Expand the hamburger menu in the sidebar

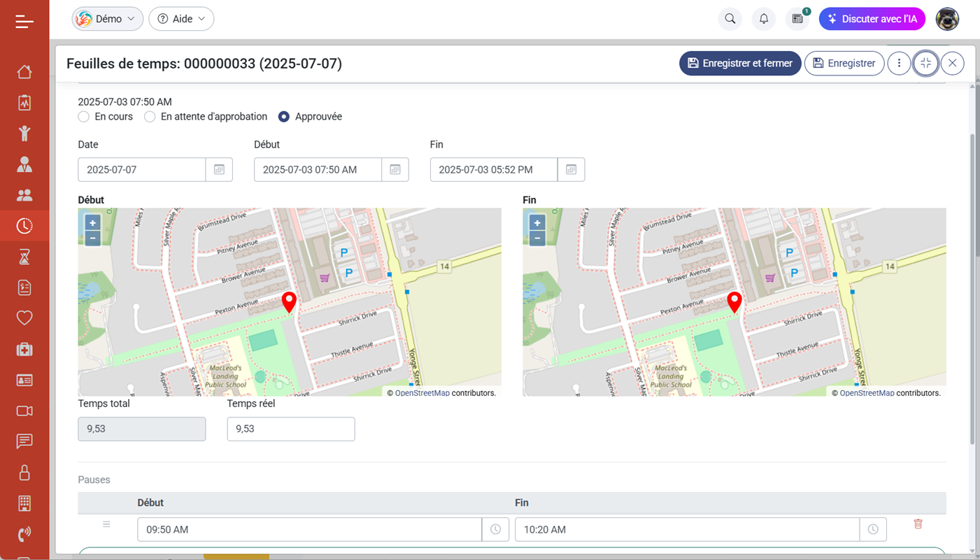(24, 22)
